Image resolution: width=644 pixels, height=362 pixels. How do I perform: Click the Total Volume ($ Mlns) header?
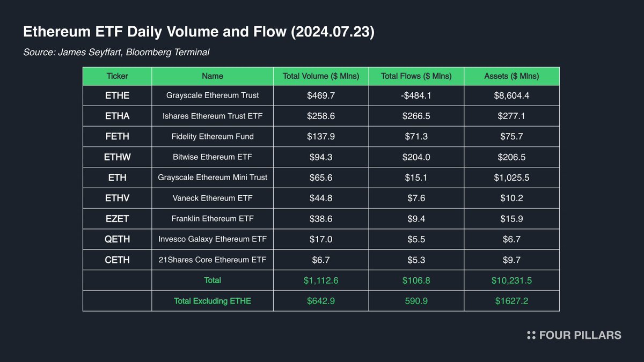pyautogui.click(x=321, y=76)
